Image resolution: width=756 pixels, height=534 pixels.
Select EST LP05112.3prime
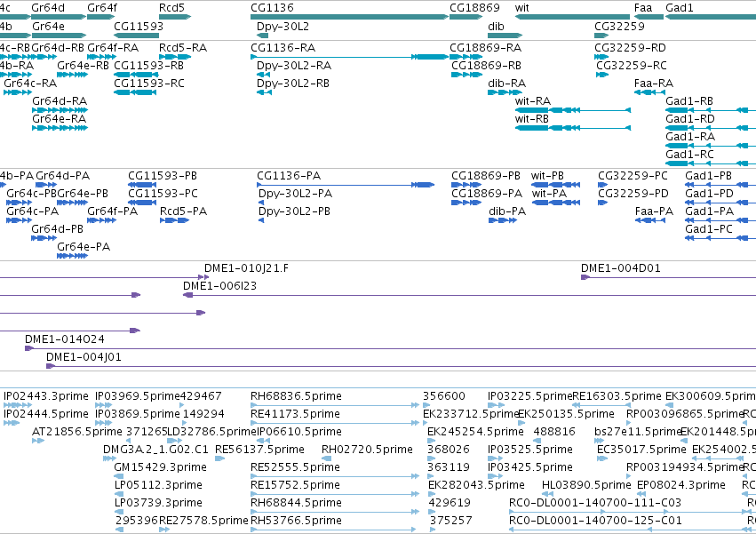click(119, 494)
